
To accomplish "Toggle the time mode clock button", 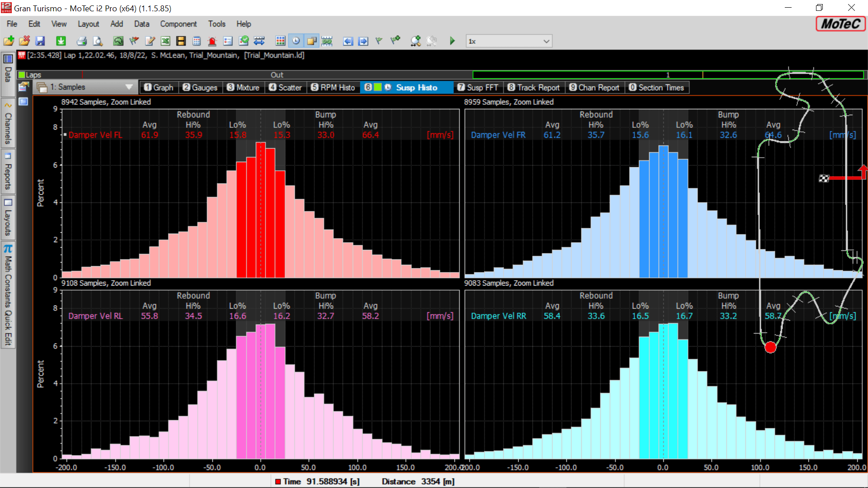I will (x=296, y=41).
